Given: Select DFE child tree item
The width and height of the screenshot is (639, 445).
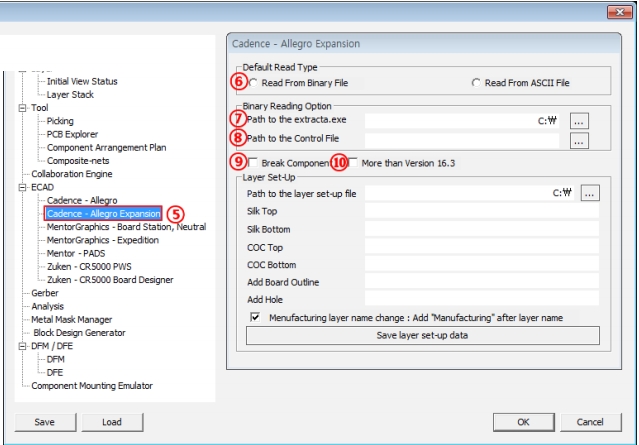Looking at the screenshot, I should click(x=55, y=372).
